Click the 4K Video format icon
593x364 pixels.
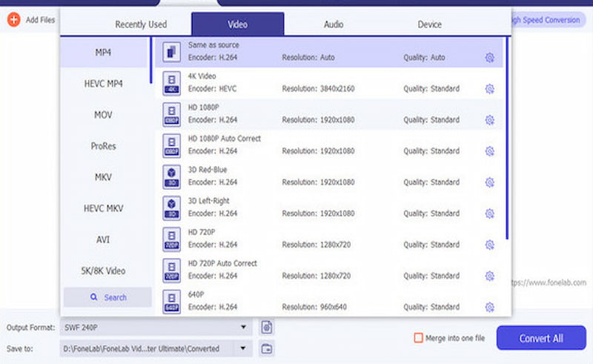click(172, 83)
